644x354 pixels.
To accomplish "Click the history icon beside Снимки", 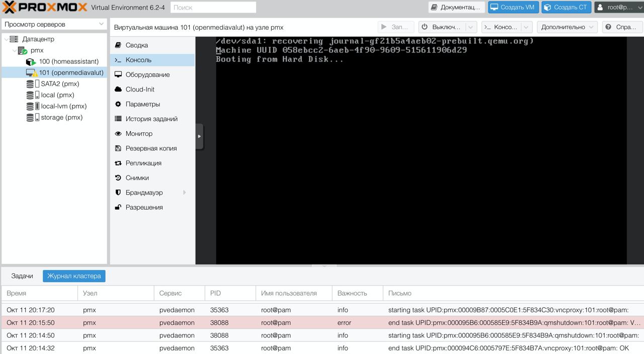I will [118, 178].
